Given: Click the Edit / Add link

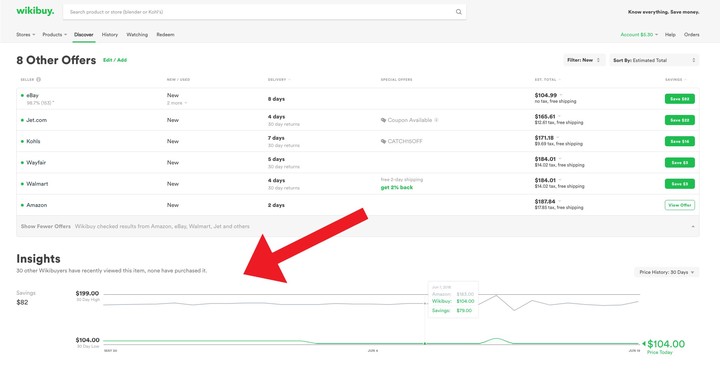Looking at the screenshot, I should (x=115, y=60).
